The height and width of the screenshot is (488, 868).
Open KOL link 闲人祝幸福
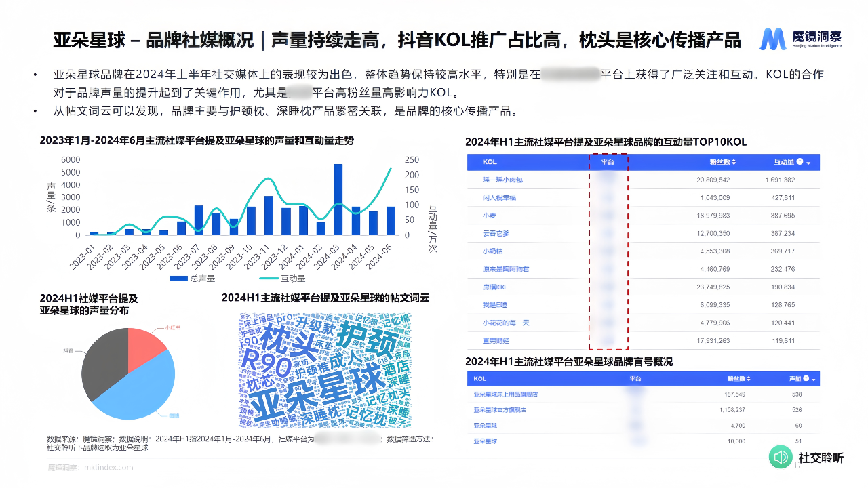coord(499,197)
